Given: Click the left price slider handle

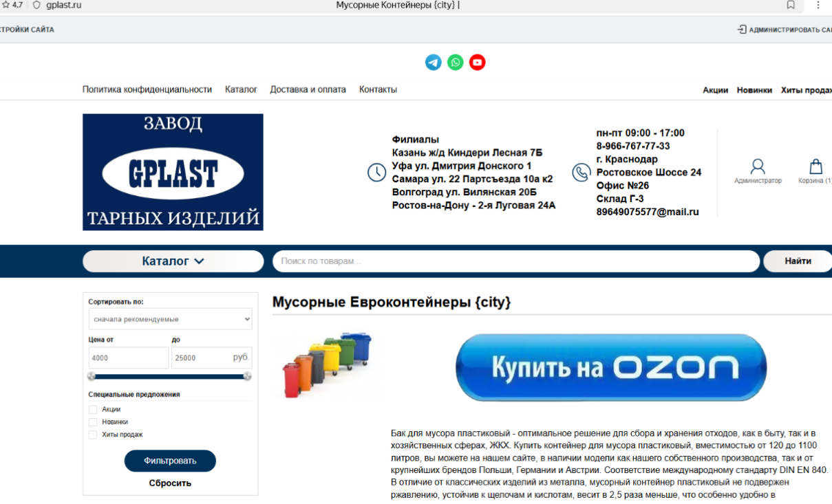Looking at the screenshot, I should pos(92,376).
